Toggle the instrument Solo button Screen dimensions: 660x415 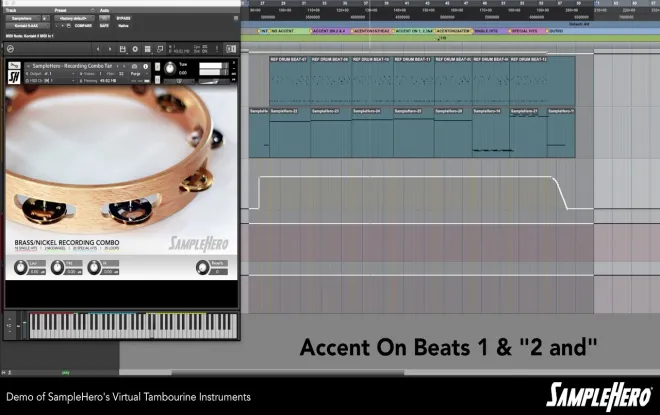point(157,67)
